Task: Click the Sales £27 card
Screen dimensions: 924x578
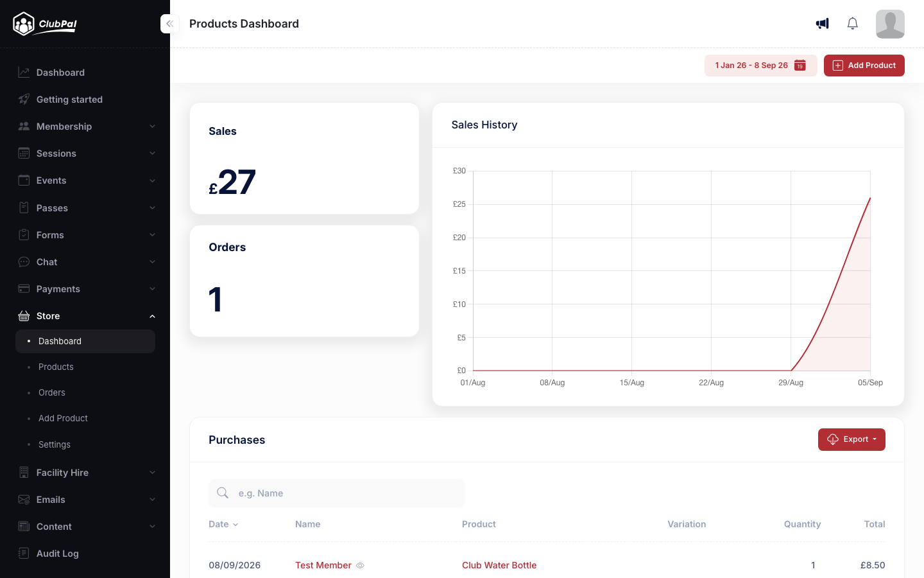Action: pyautogui.click(x=304, y=159)
